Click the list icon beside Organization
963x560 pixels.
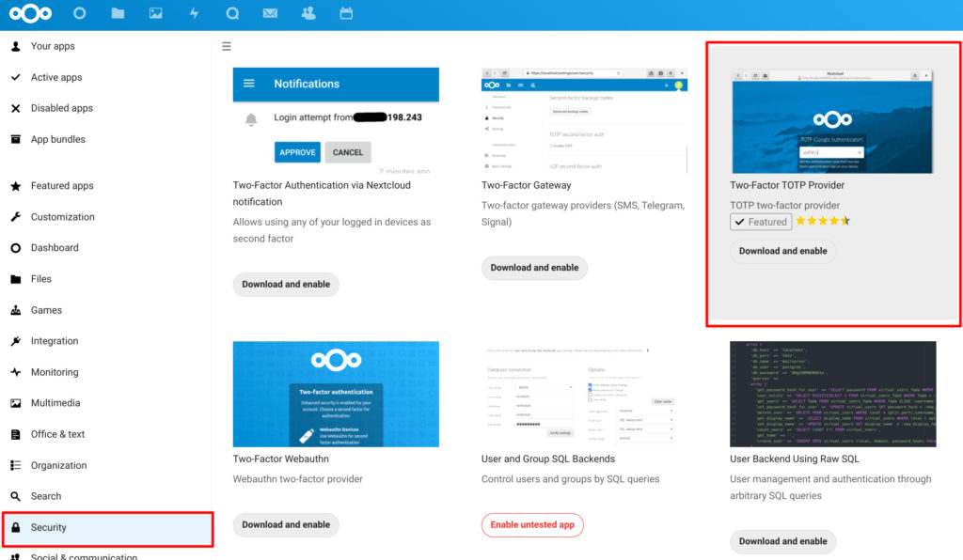(16, 465)
